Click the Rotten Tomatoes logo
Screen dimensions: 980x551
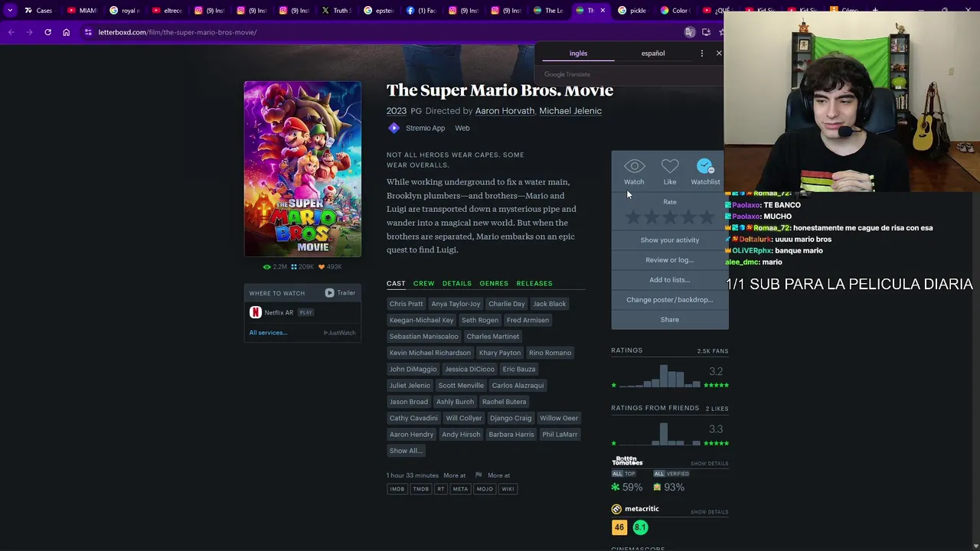[627, 461]
